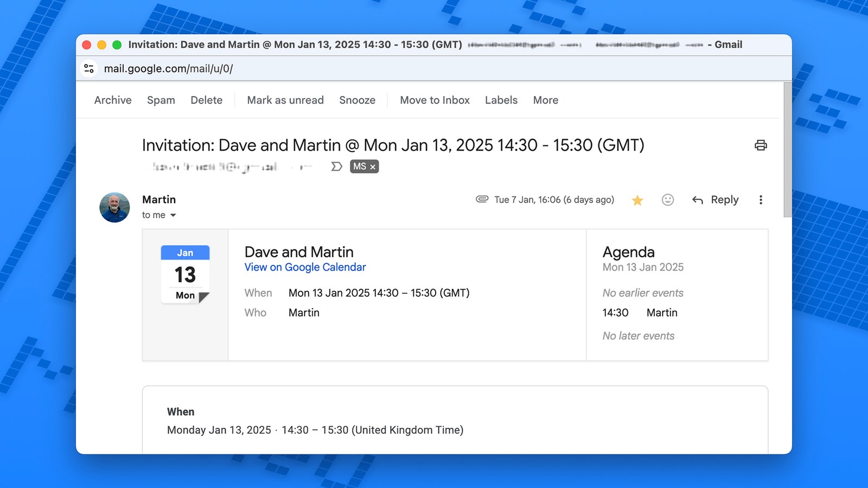The width and height of the screenshot is (868, 488).
Task: Archive this invitation email
Action: 113,100
